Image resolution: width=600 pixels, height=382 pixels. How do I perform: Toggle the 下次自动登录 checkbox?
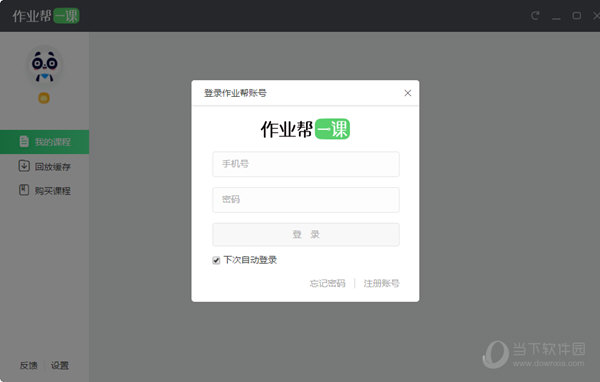(x=216, y=260)
